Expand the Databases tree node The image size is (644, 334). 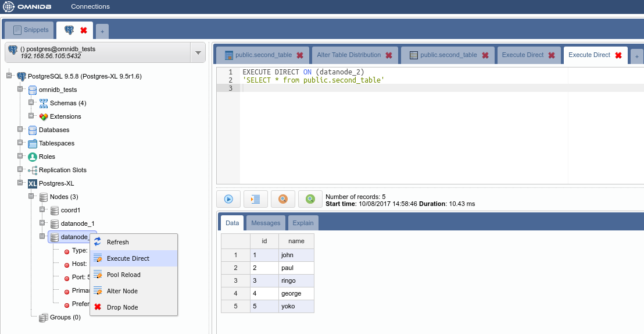20,130
